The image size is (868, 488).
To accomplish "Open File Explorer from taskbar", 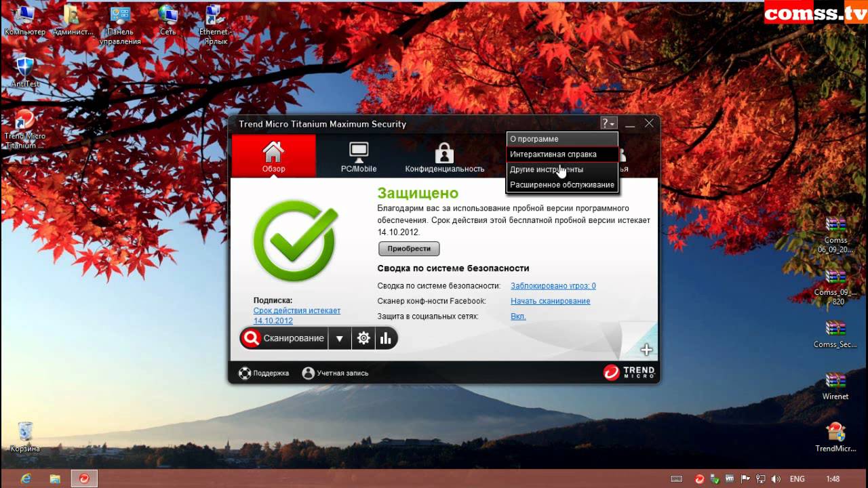I will click(x=56, y=479).
